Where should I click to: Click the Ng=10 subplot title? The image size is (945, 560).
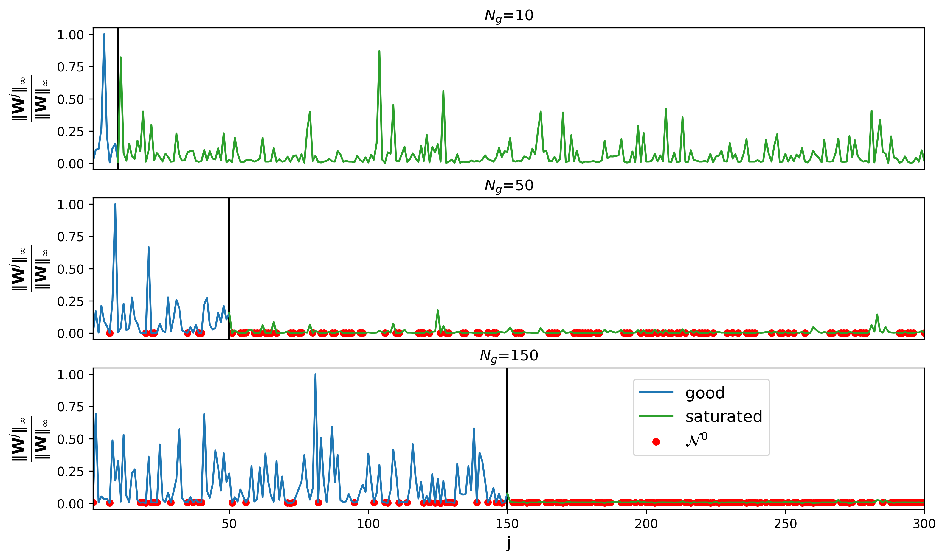pos(508,15)
